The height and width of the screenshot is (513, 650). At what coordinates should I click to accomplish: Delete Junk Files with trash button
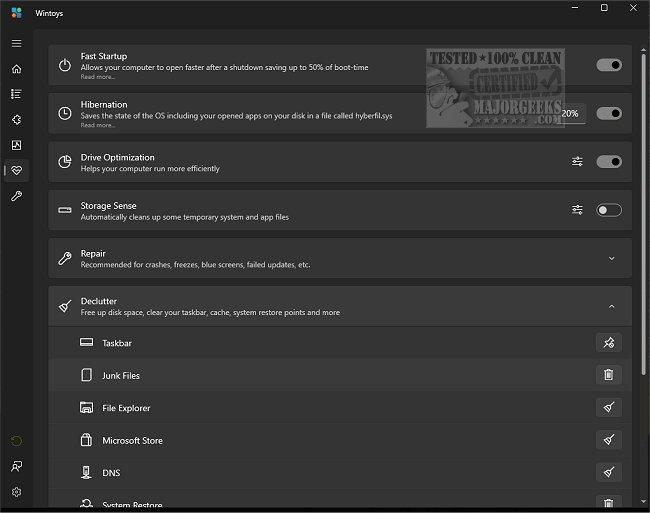point(609,375)
